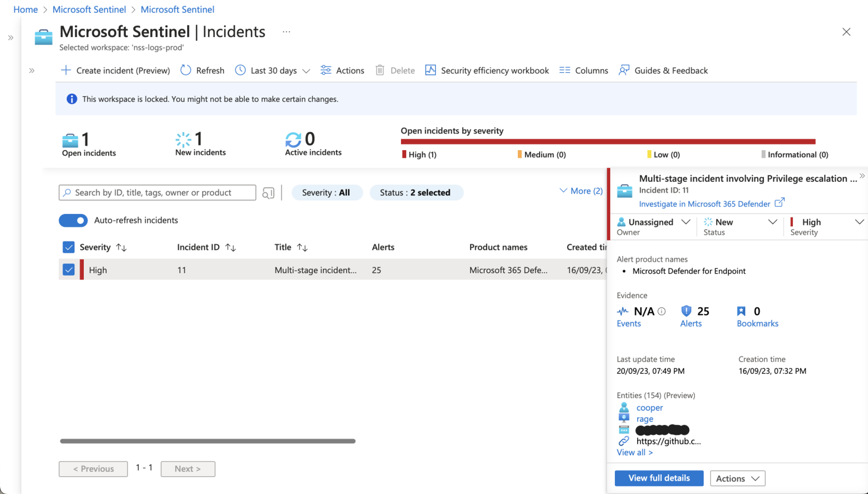Click View all entities link
868x494 pixels.
[x=635, y=452]
